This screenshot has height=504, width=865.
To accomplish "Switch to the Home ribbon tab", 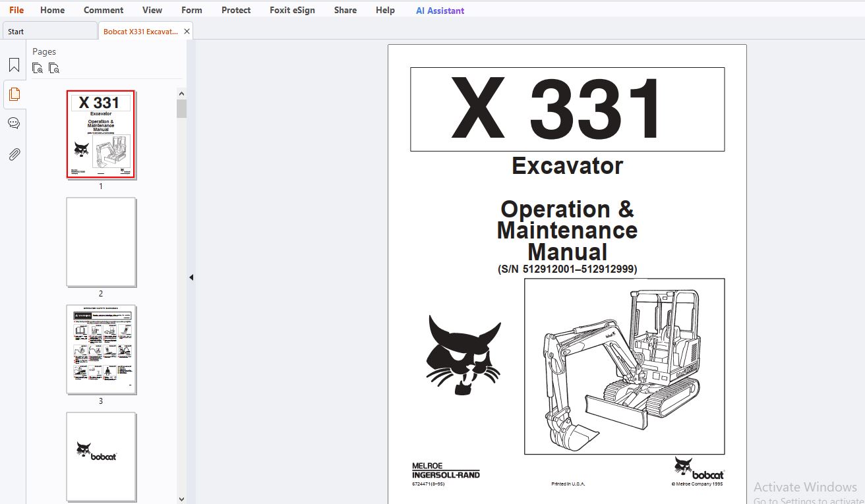I will tap(52, 10).
